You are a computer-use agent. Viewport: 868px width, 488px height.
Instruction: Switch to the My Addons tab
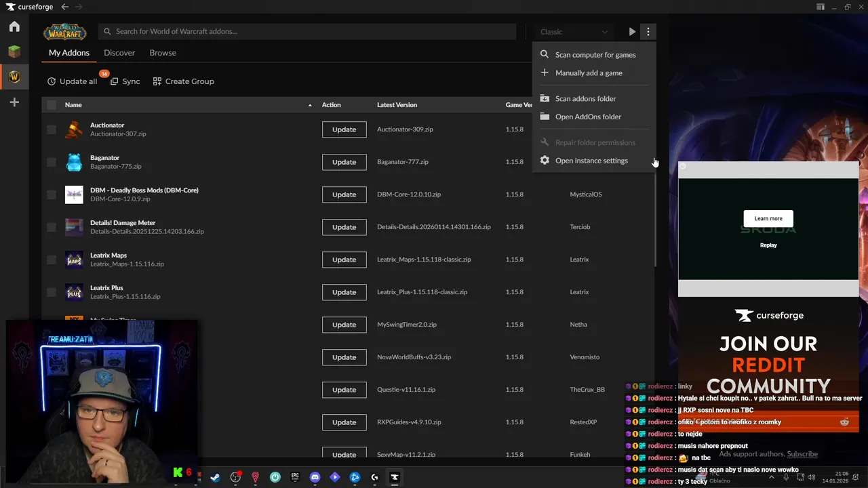(x=69, y=53)
